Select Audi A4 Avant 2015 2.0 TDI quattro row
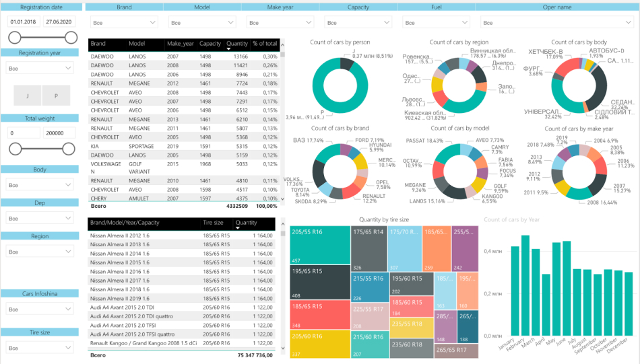The image size is (640, 364). (182, 316)
